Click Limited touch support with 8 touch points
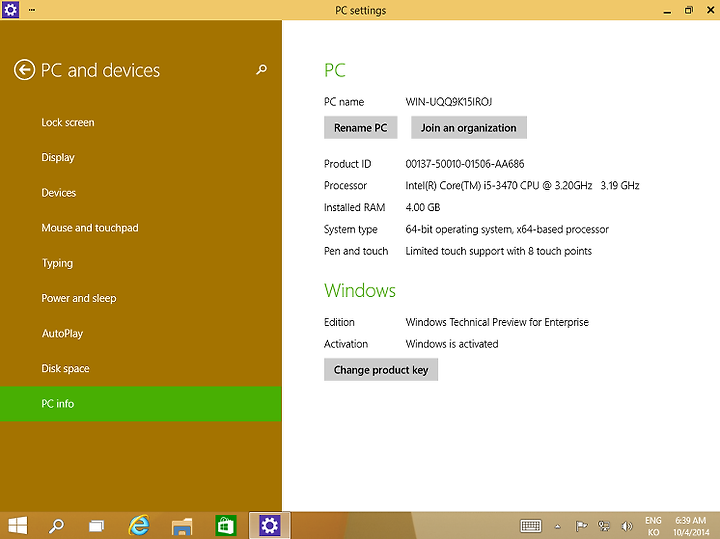 (x=498, y=251)
